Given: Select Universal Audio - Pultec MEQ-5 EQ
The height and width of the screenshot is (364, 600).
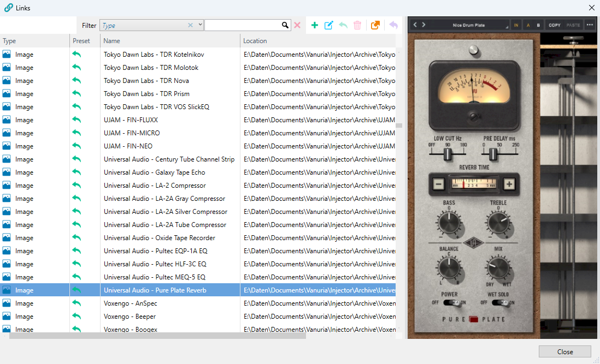Looking at the screenshot, I should click(x=155, y=277).
